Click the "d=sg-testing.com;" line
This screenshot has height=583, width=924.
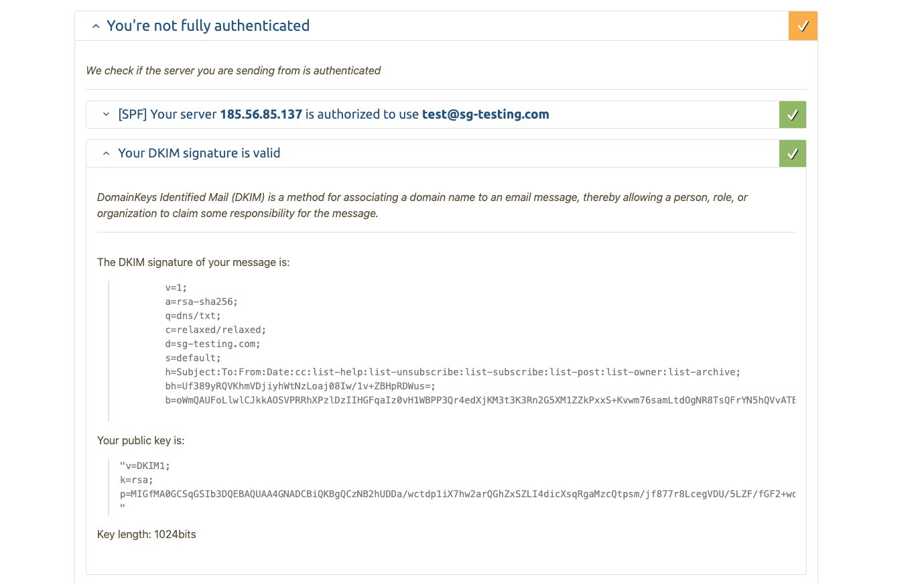click(213, 344)
